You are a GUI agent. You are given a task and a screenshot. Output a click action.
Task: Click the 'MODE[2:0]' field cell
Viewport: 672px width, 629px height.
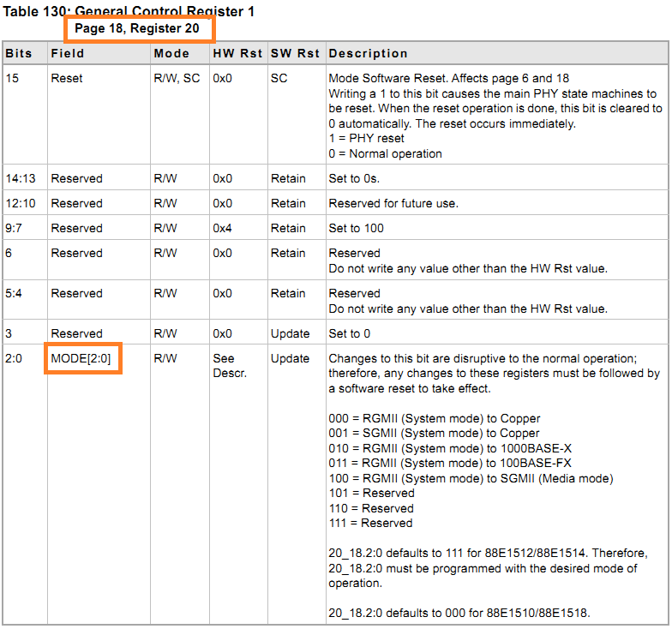pyautogui.click(x=81, y=358)
